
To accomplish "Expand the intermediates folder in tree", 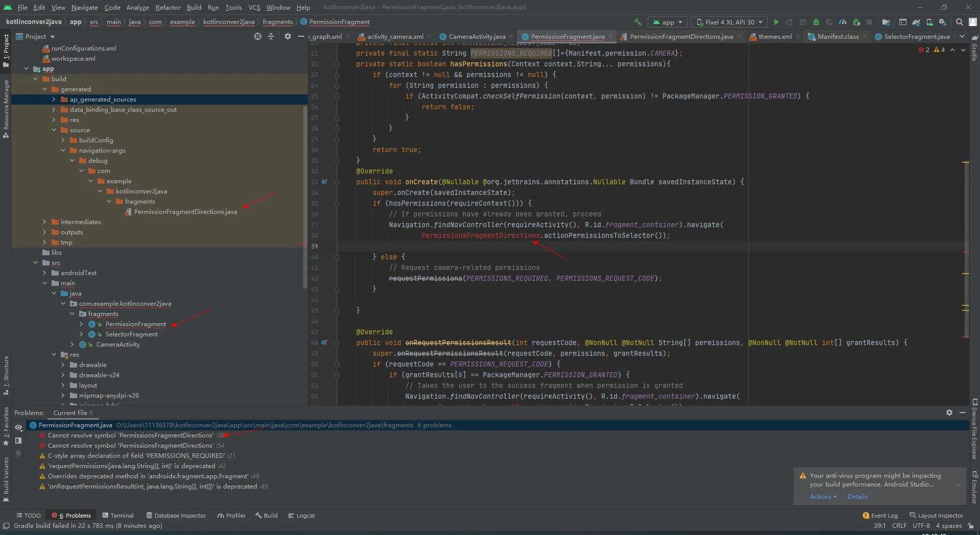I will (x=44, y=222).
